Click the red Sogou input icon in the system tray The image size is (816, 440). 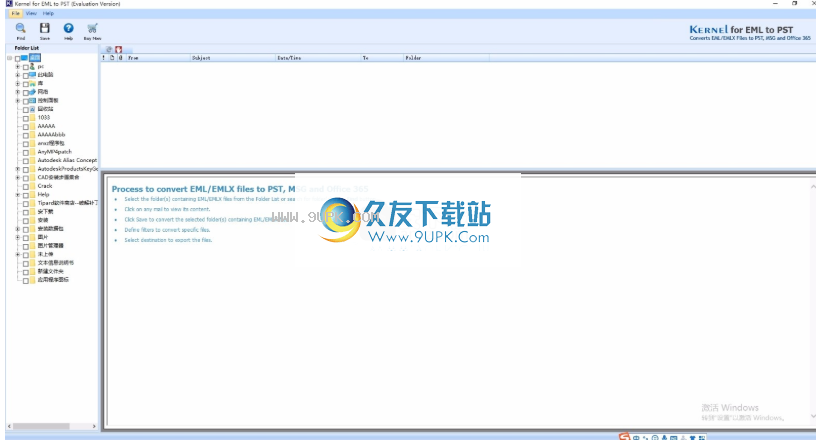[x=624, y=437]
